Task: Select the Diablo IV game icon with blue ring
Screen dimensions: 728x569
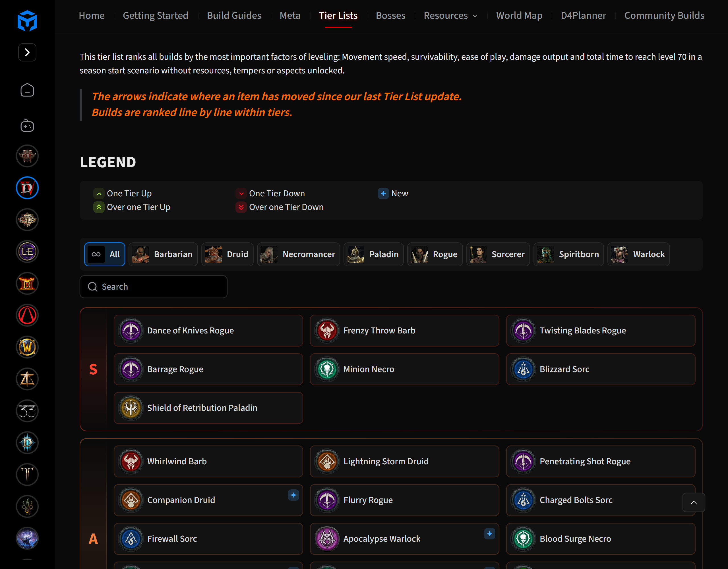Action: (x=27, y=188)
